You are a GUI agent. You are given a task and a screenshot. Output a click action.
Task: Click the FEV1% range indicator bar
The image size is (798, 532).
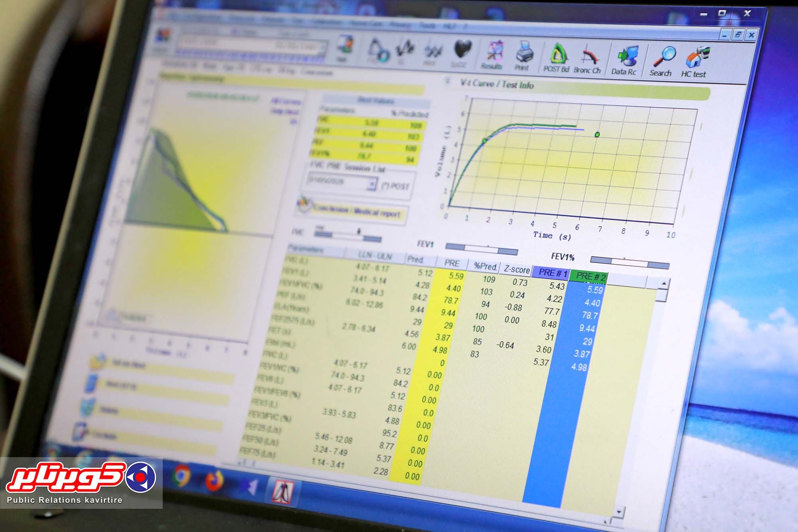pos(629,262)
